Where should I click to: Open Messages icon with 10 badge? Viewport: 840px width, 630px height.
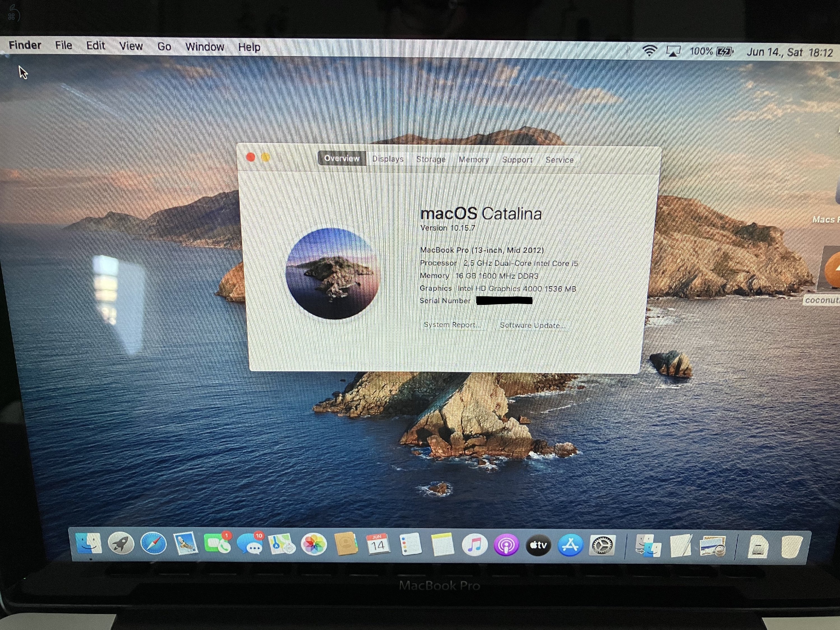[250, 544]
